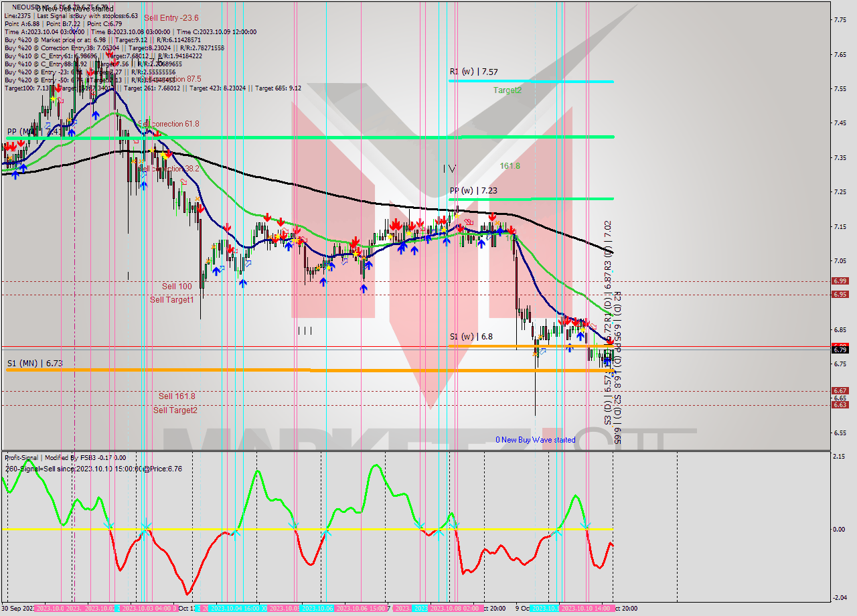The height and width of the screenshot is (616, 857).
Task: Click the 'Sell Target1' label
Action: point(172,299)
